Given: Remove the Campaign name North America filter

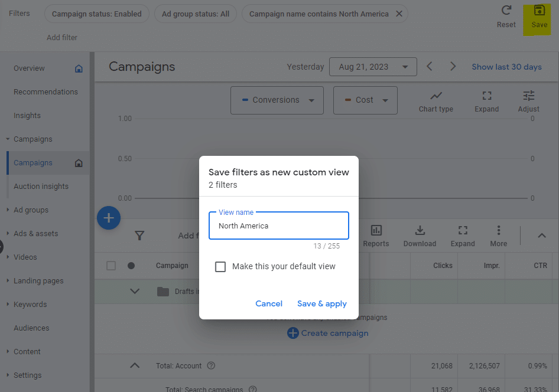Looking at the screenshot, I should coord(399,14).
